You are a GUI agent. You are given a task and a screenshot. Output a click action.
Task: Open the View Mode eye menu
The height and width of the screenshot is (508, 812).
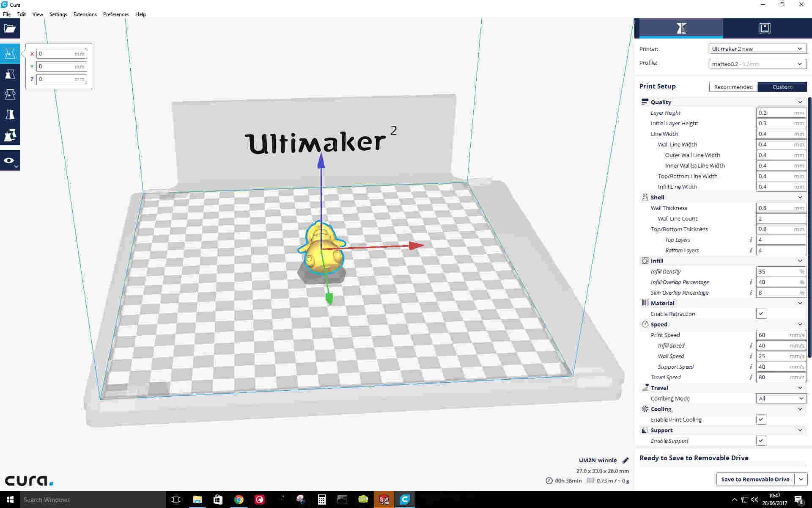[x=10, y=160]
